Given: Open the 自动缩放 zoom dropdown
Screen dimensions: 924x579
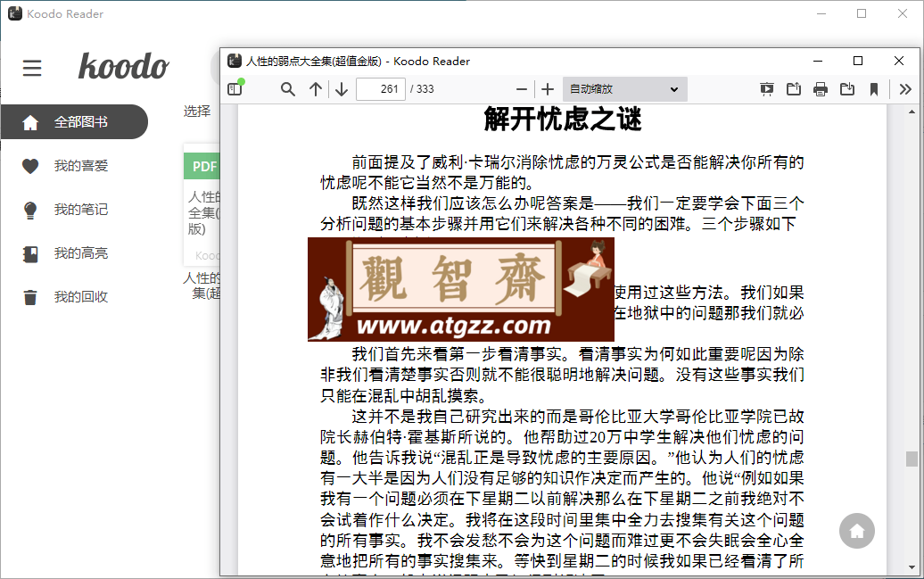Looking at the screenshot, I should coord(624,89).
